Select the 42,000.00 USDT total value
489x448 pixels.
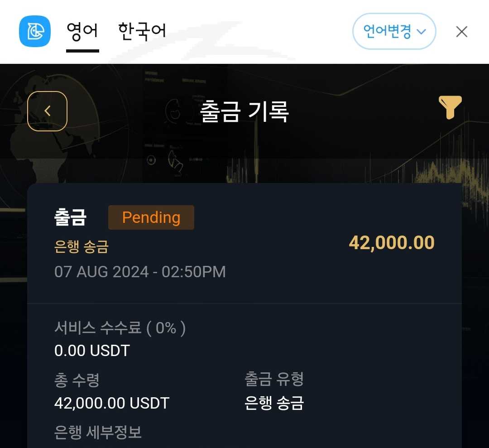[111, 403]
